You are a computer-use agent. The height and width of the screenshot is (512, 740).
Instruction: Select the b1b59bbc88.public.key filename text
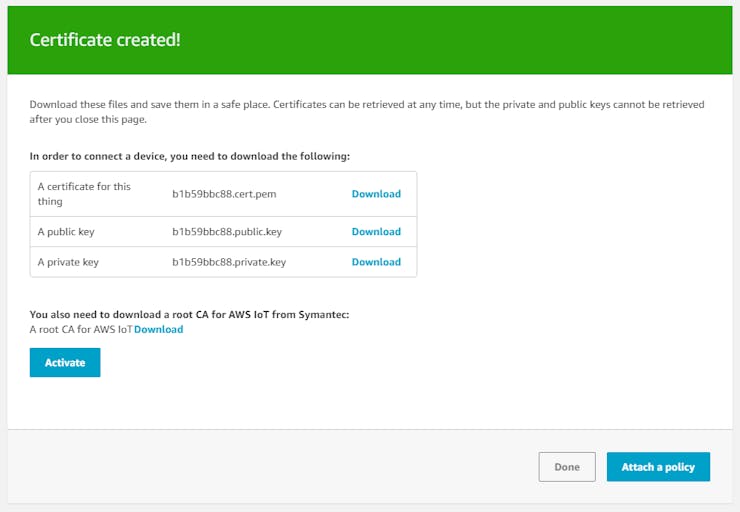(227, 232)
